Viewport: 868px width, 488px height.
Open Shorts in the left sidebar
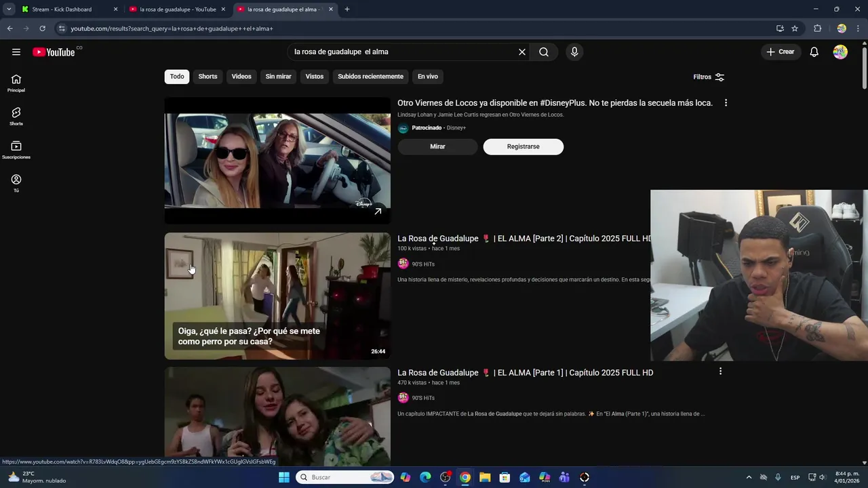(16, 117)
